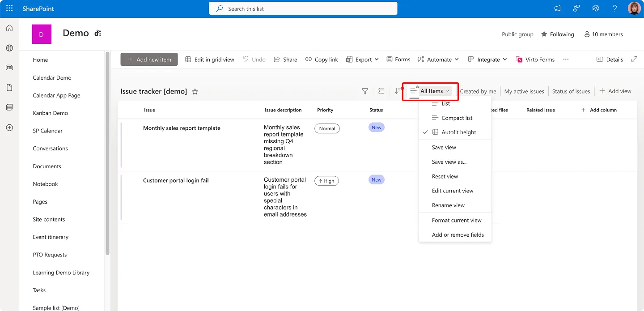The image size is (644, 311).
Task: Expand the Automate dropdown
Action: coord(438,59)
